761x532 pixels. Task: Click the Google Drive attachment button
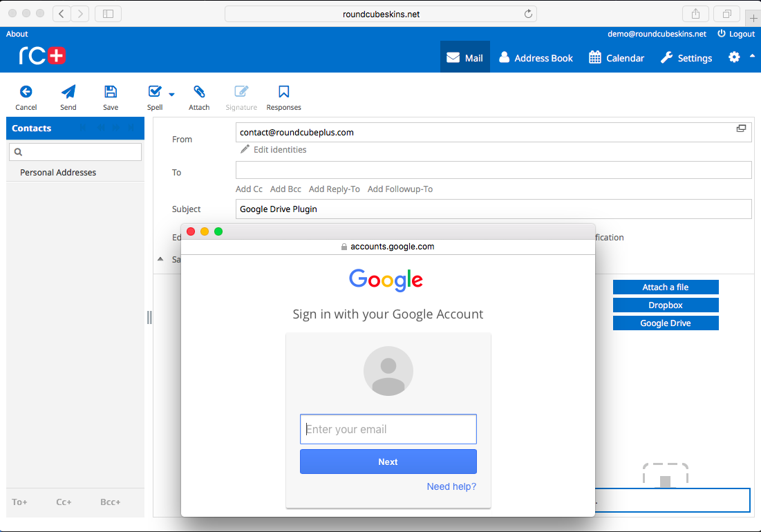click(666, 323)
